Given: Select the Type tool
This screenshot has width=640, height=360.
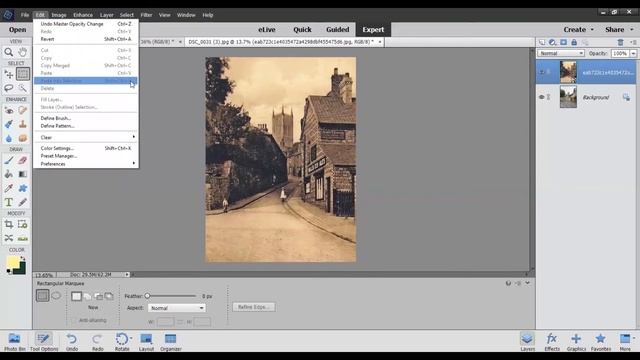Looking at the screenshot, I should click(x=9, y=202).
